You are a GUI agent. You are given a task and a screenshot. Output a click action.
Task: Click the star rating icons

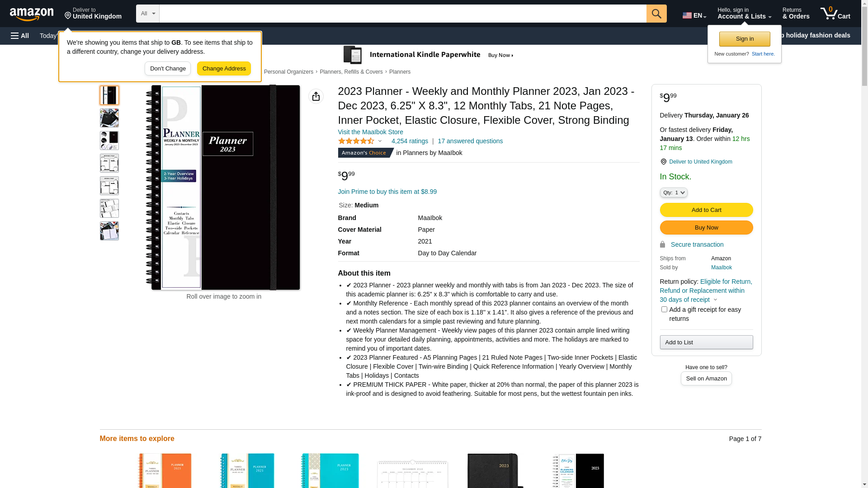tap(356, 141)
